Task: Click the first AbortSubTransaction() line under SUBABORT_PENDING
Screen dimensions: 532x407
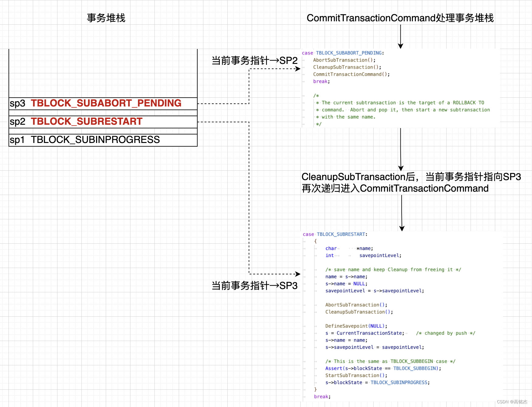Action: click(344, 60)
